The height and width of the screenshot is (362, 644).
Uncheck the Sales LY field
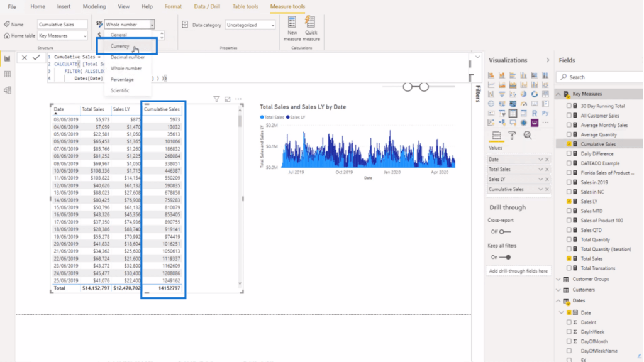pyautogui.click(x=569, y=201)
